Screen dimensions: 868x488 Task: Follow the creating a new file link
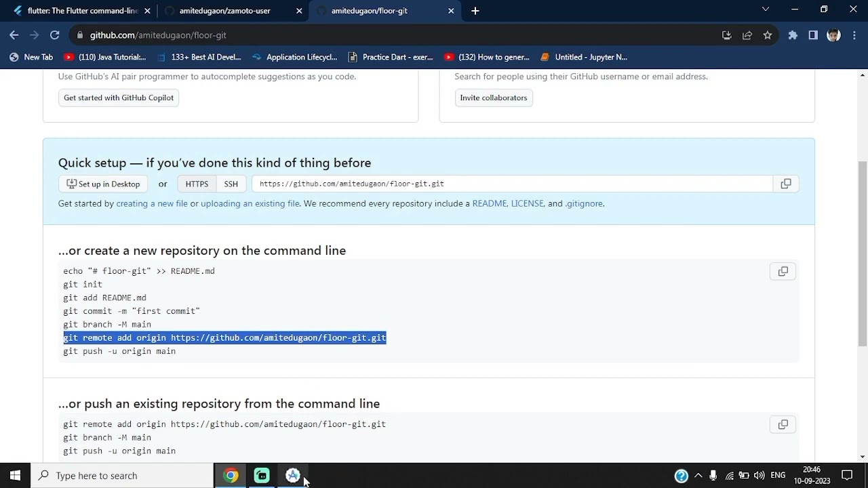tap(152, 203)
